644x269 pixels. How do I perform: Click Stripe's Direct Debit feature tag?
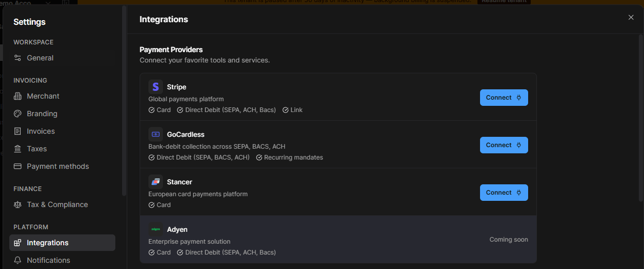(x=227, y=110)
